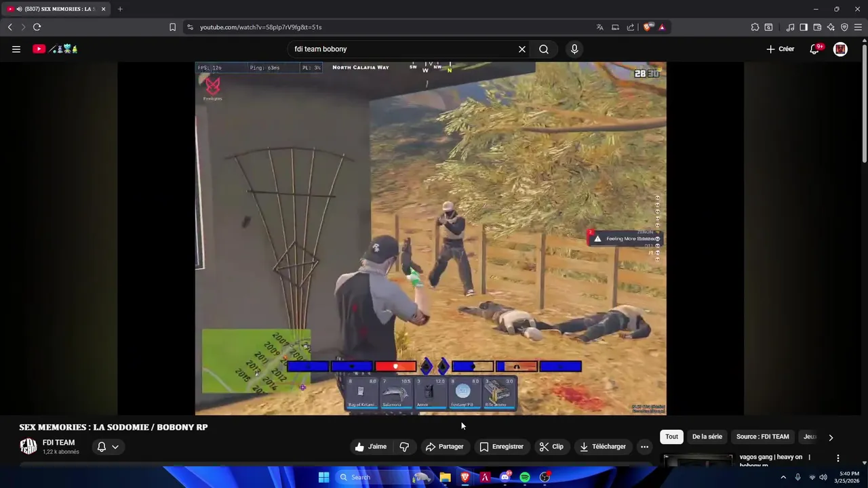Open vagos gang video options menu
The image size is (868, 488).
838,458
